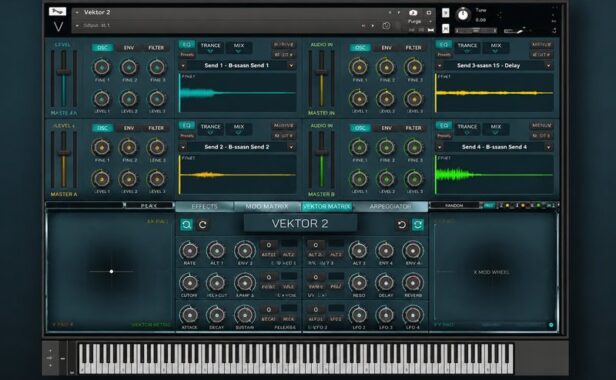
Task: Click the ATTACK knob
Action: coord(189,315)
